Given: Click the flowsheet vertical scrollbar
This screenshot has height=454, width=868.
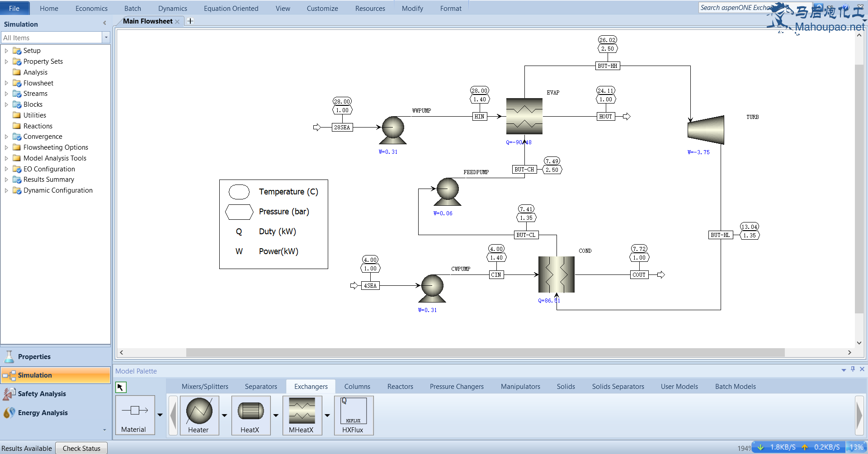Looking at the screenshot, I should (859, 189).
